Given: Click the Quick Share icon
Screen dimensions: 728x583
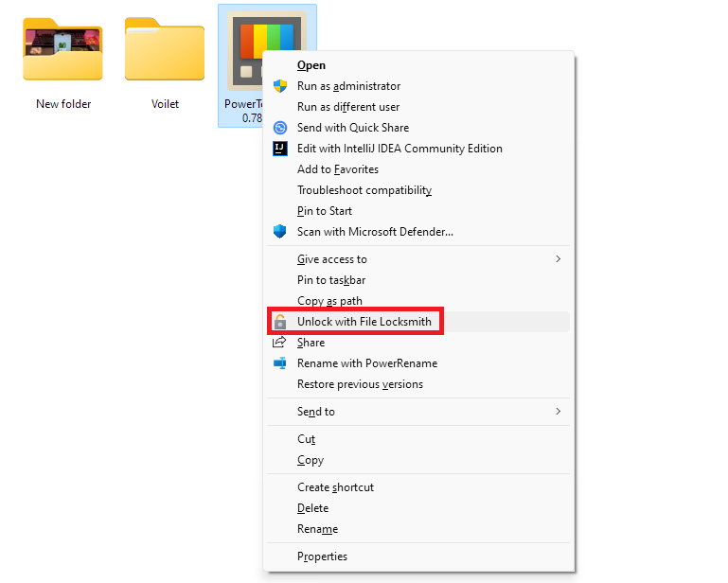Looking at the screenshot, I should (280, 128).
